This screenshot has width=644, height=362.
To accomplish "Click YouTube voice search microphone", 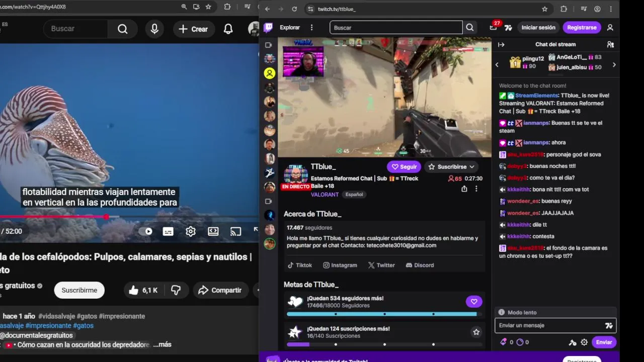I will (154, 29).
